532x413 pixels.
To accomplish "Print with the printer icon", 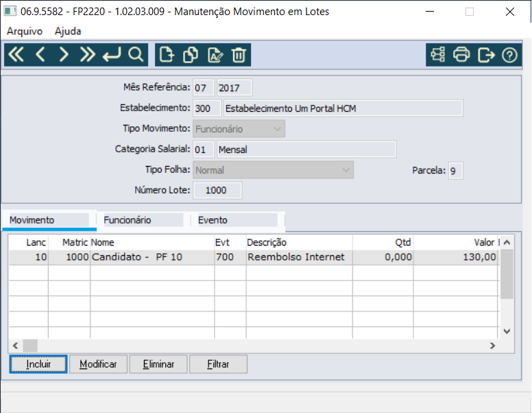I will pyautogui.click(x=461, y=55).
